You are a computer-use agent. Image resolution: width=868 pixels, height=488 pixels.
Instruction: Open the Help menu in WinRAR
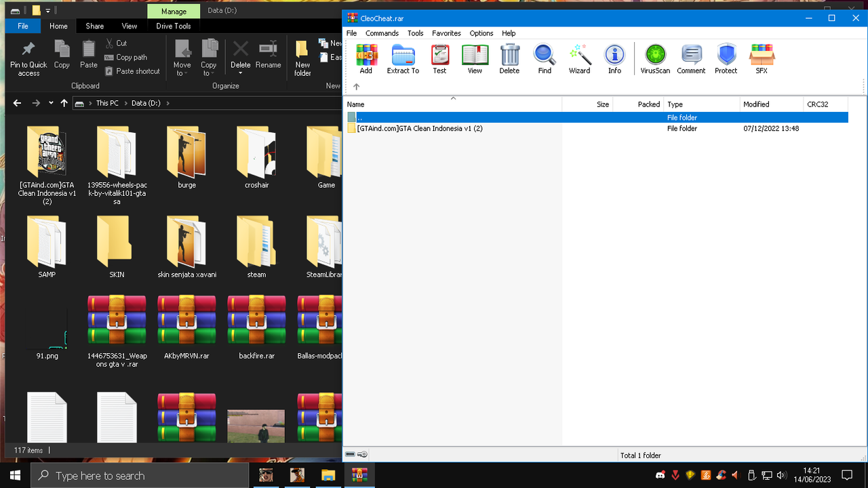pyautogui.click(x=509, y=33)
